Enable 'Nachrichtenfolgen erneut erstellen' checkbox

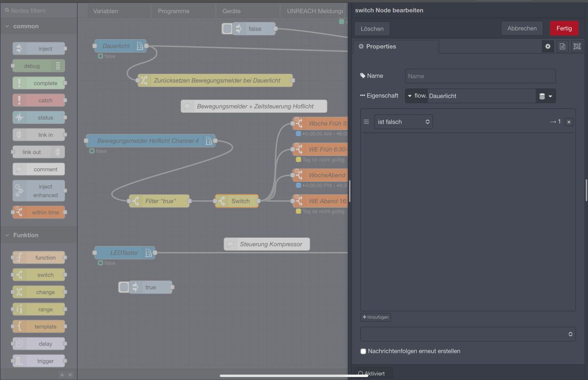point(363,351)
